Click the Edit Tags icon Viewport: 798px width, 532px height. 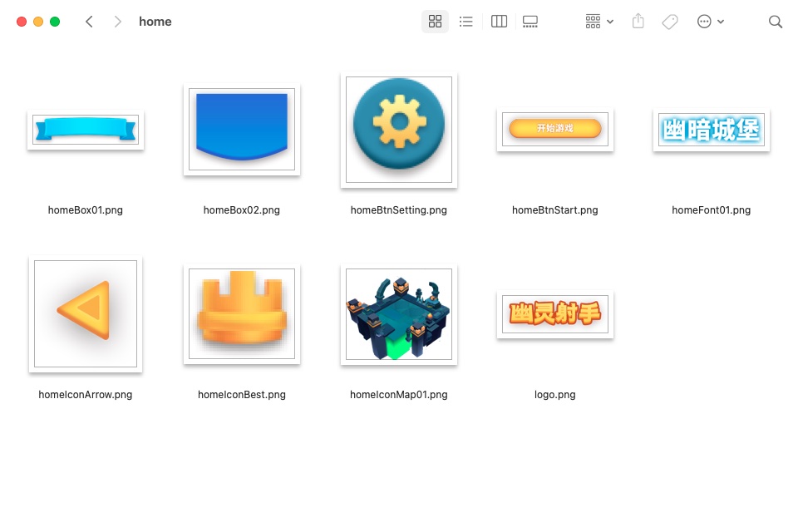pos(670,22)
